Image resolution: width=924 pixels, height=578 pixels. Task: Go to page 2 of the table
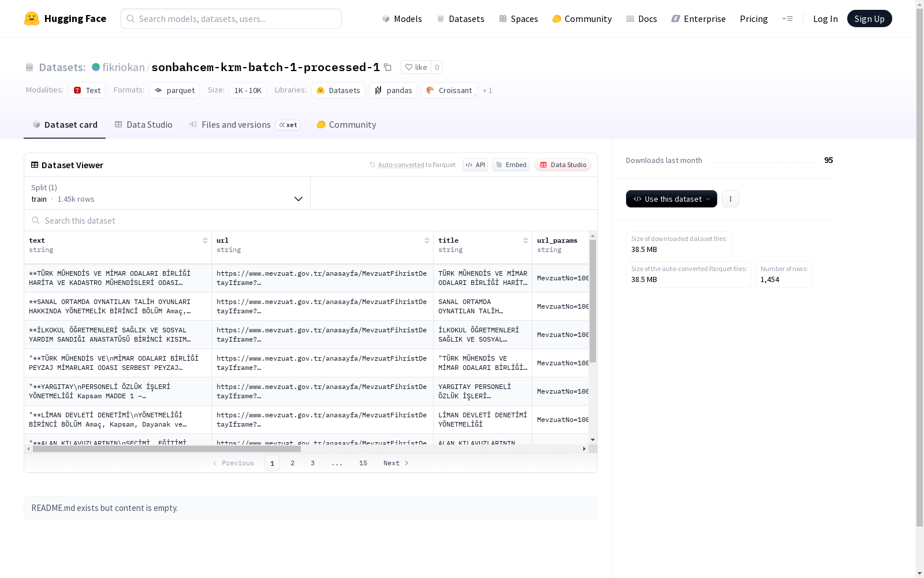[x=293, y=463]
